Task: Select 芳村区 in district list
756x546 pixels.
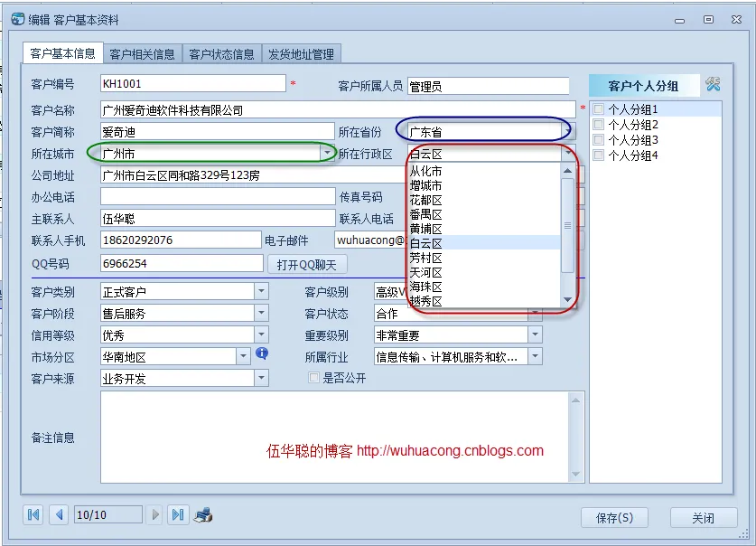Action: tap(484, 258)
